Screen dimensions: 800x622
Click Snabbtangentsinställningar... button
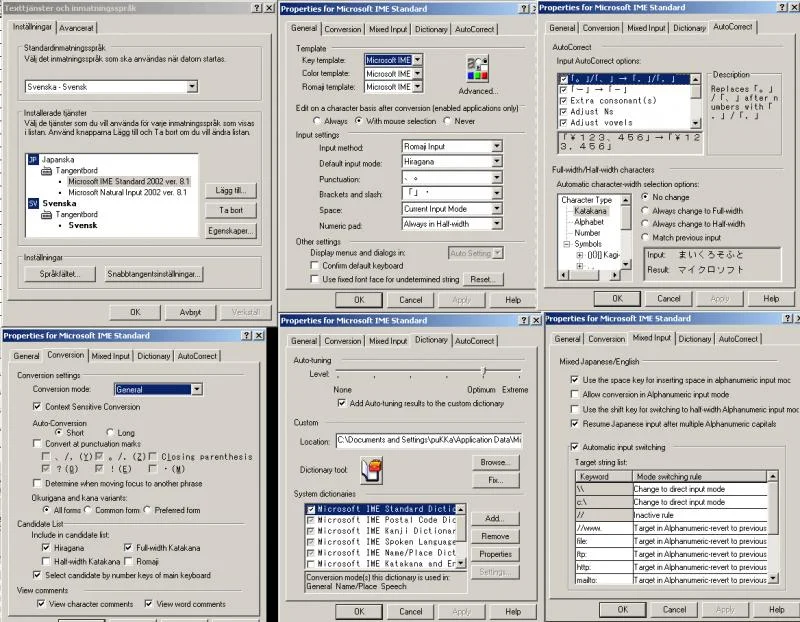tap(154, 274)
